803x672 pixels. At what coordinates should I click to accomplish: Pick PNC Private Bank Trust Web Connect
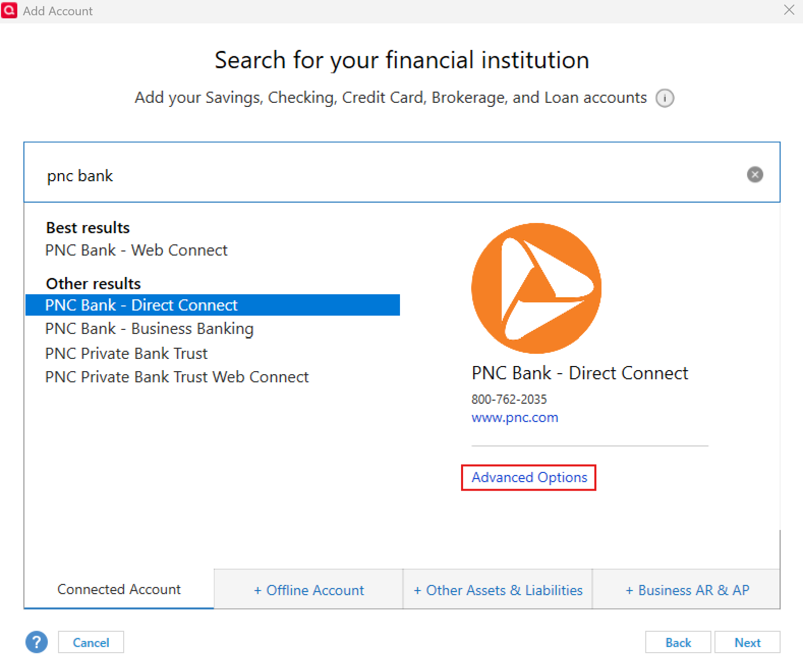[177, 377]
